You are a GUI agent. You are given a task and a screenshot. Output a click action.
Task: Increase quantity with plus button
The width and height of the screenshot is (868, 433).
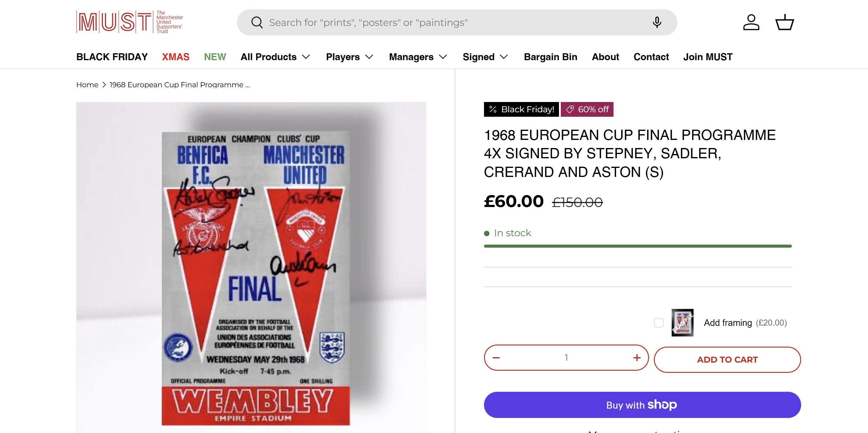[x=636, y=357]
